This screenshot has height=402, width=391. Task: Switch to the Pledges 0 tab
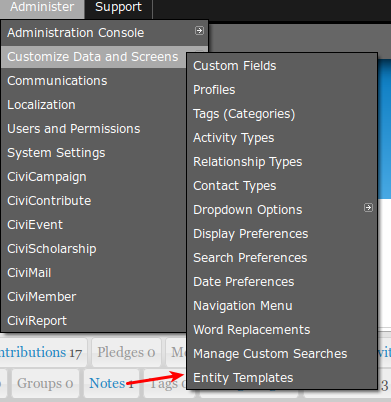point(126,352)
